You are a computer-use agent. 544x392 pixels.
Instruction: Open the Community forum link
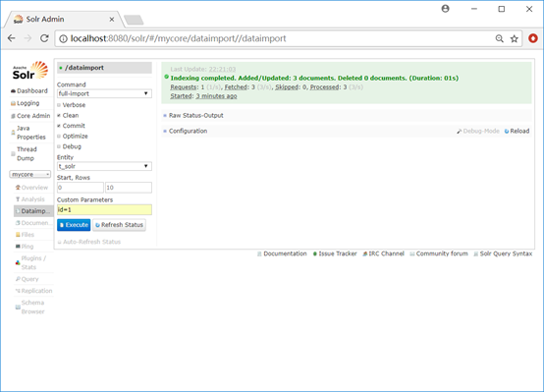tap(439, 253)
